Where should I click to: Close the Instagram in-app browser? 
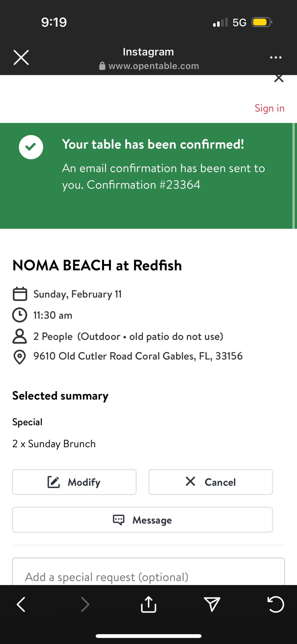[x=21, y=57]
